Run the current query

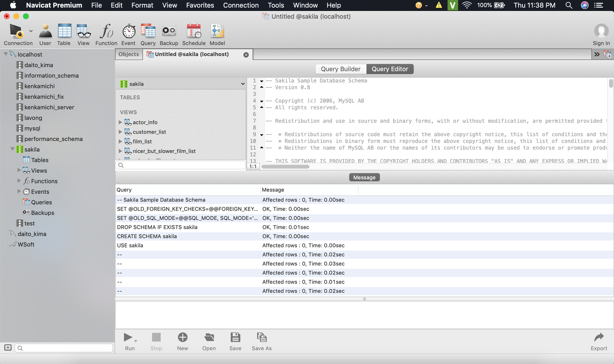click(x=128, y=341)
